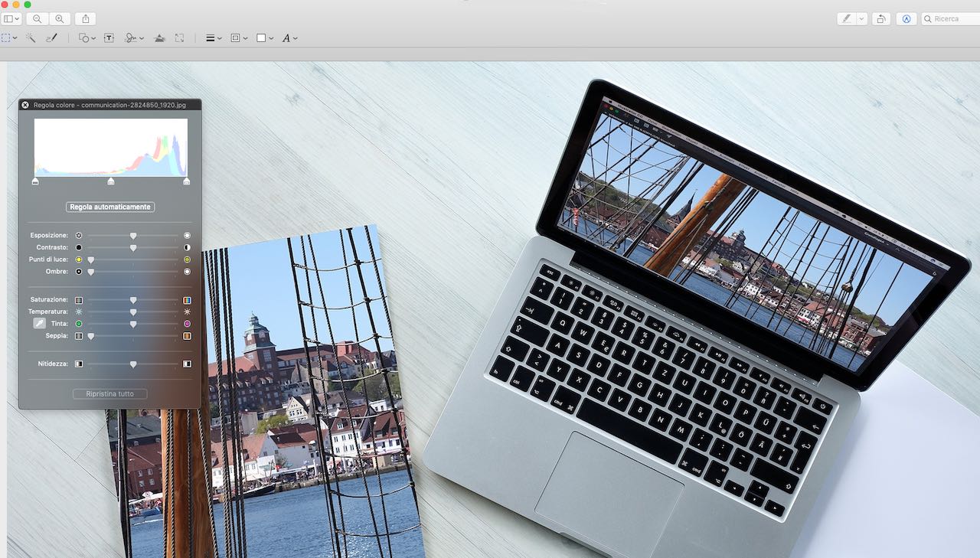980x558 pixels.
Task: Toggle the Markup toolbar button
Action: pyautogui.click(x=906, y=18)
